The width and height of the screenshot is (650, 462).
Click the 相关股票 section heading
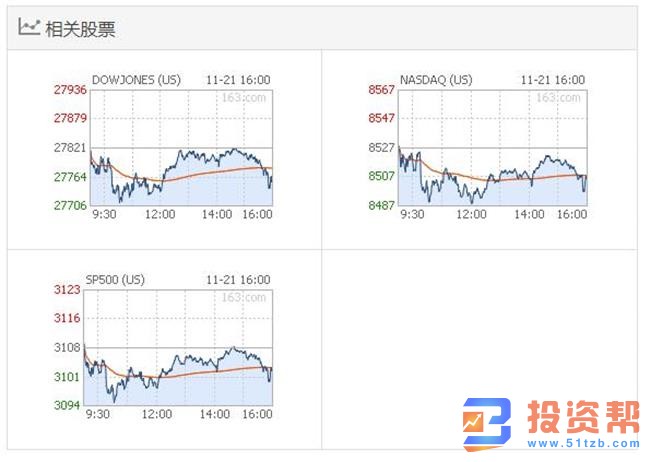point(80,29)
